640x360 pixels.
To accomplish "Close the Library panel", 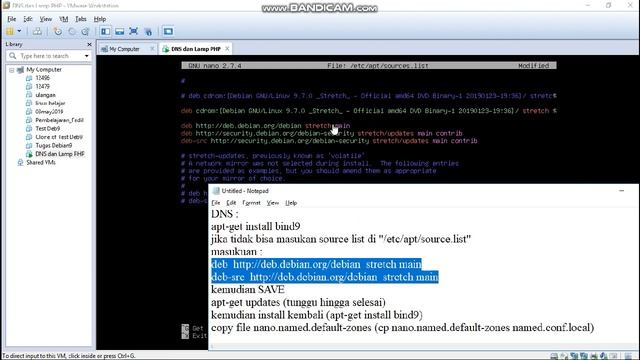I will pyautogui.click(x=89, y=44).
